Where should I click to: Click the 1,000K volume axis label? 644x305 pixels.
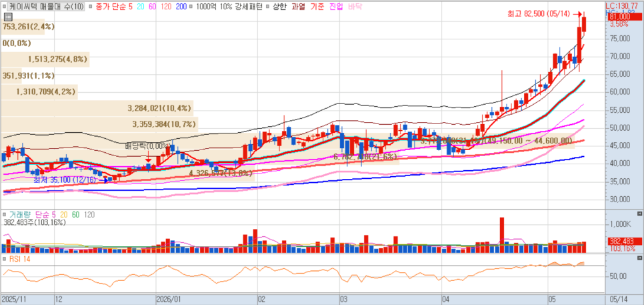coord(620,224)
